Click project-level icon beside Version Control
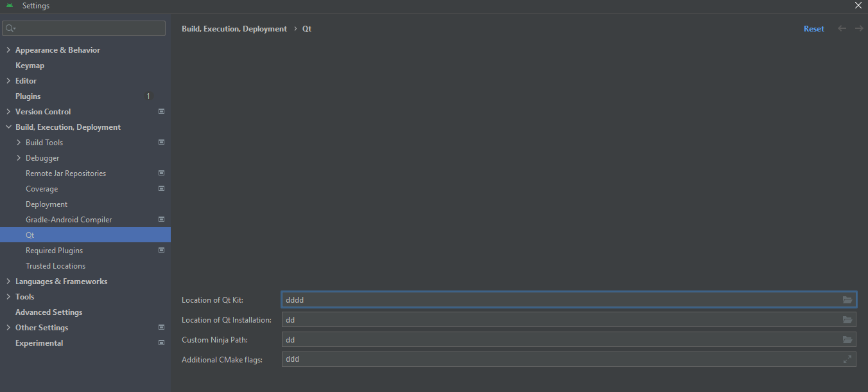Viewport: 868px width, 392px height. [161, 111]
